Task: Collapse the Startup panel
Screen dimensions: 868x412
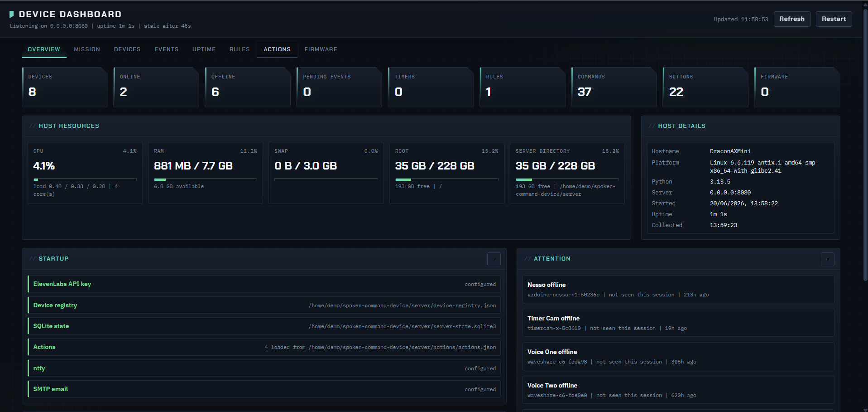Action: [x=494, y=259]
